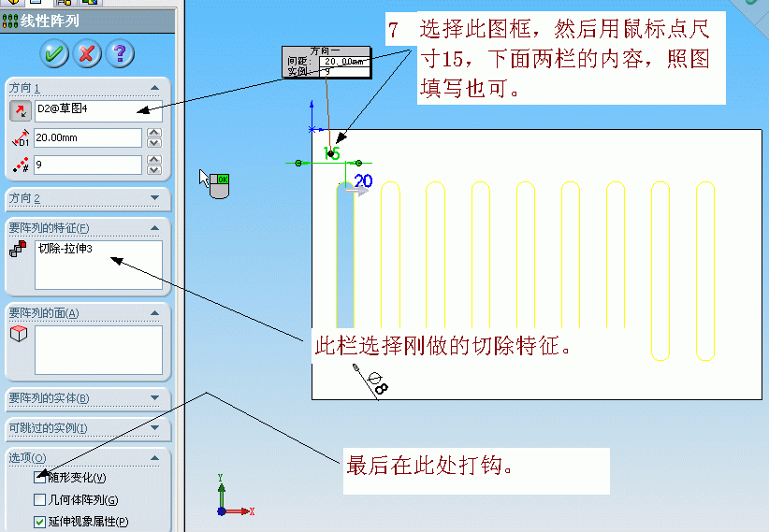Select 切除-拉伸3 in features list

coord(65,249)
